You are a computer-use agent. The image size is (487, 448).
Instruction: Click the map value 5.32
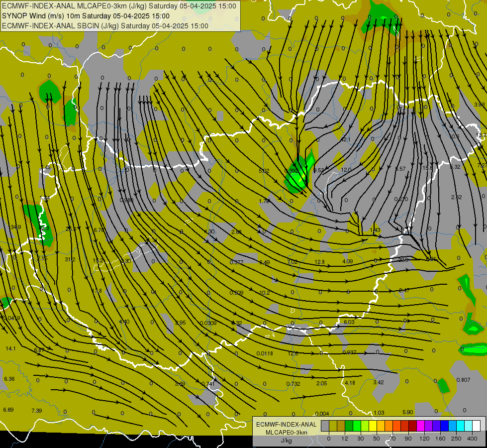click(455, 167)
